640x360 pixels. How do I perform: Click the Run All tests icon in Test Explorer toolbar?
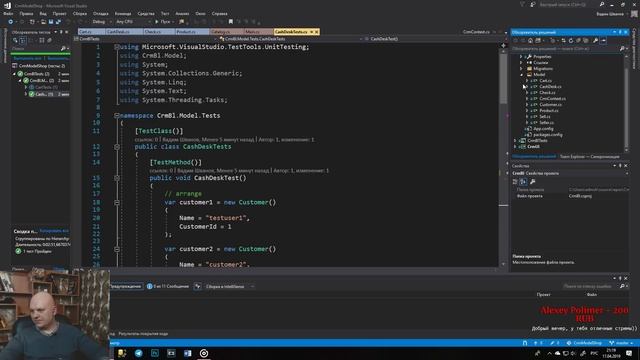point(15,40)
